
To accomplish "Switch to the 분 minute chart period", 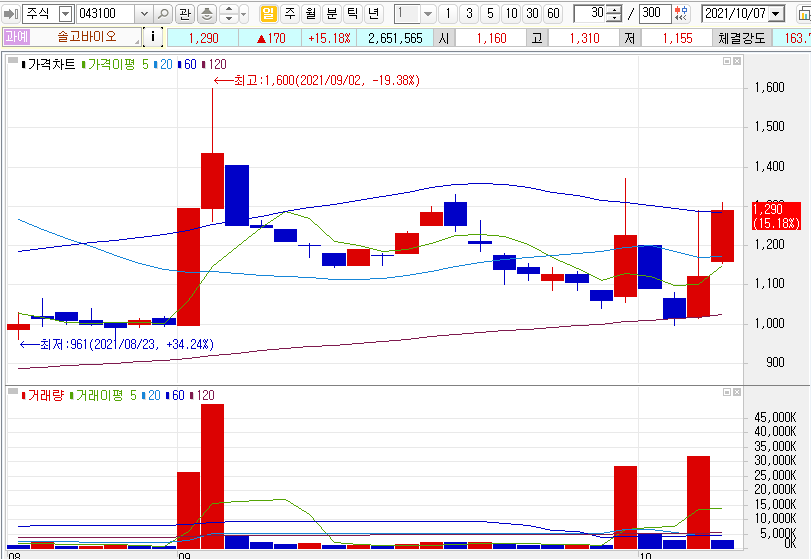I will [332, 13].
